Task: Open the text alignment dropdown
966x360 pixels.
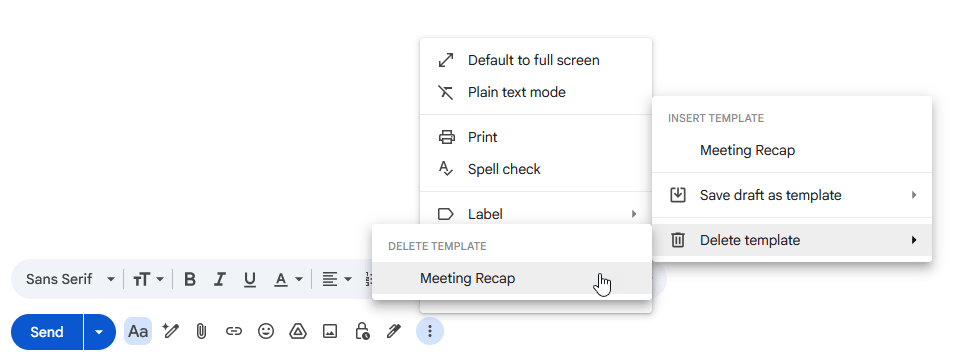Action: 337,279
